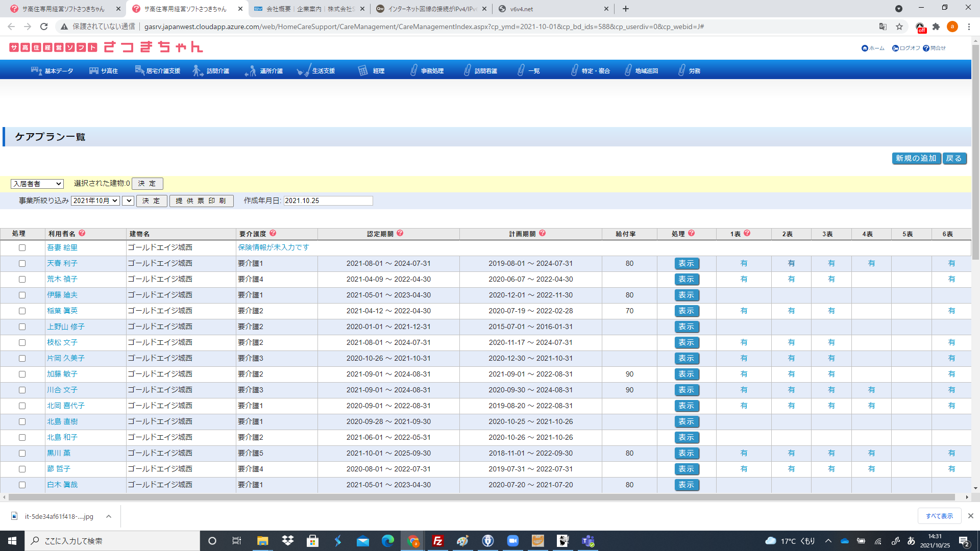
Task: Bookmark this page with star icon
Action: pyautogui.click(x=899, y=27)
